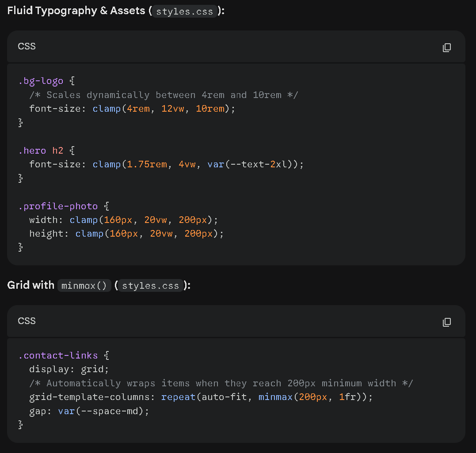The image size is (476, 453).
Task: Select the CSS language label on second block
Action: click(x=27, y=321)
